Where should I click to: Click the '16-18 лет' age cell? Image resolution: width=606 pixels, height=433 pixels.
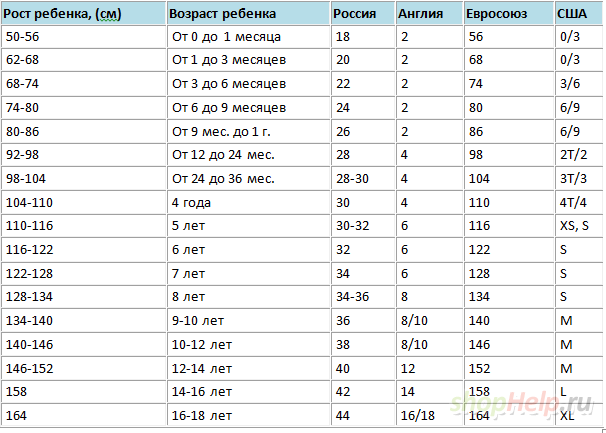point(249,415)
